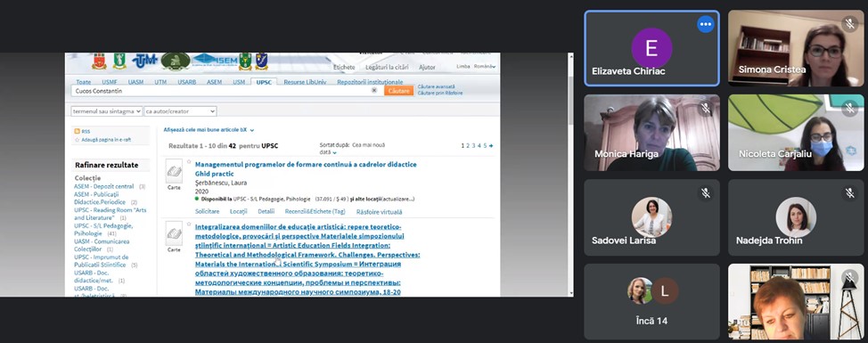The width and height of the screenshot is (868, 343).
Task: Click the red crest university logo
Action: [100, 61]
